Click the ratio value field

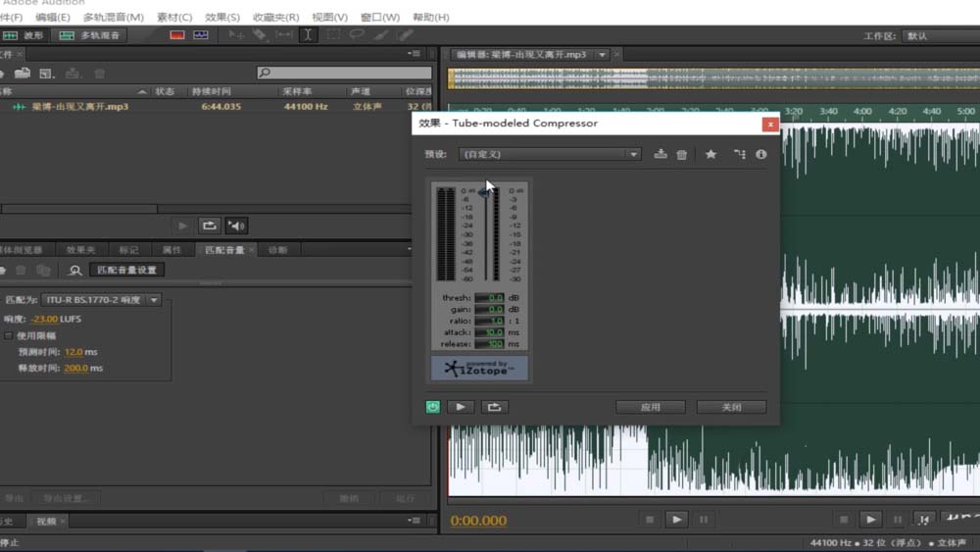489,321
